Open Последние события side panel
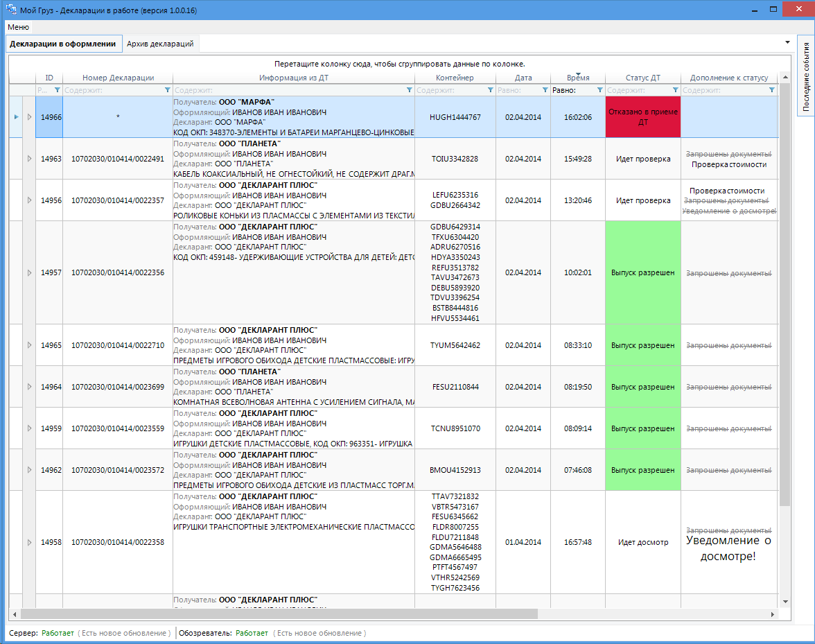815x644 pixels. point(806,76)
